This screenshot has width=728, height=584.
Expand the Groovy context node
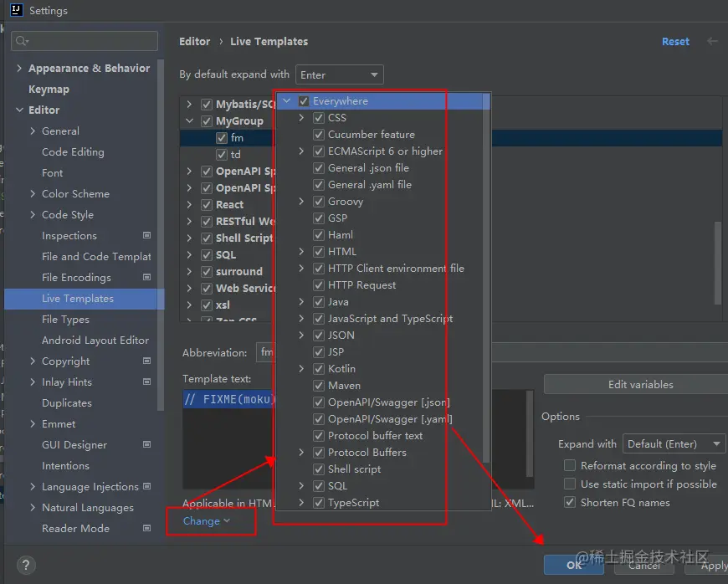point(301,202)
